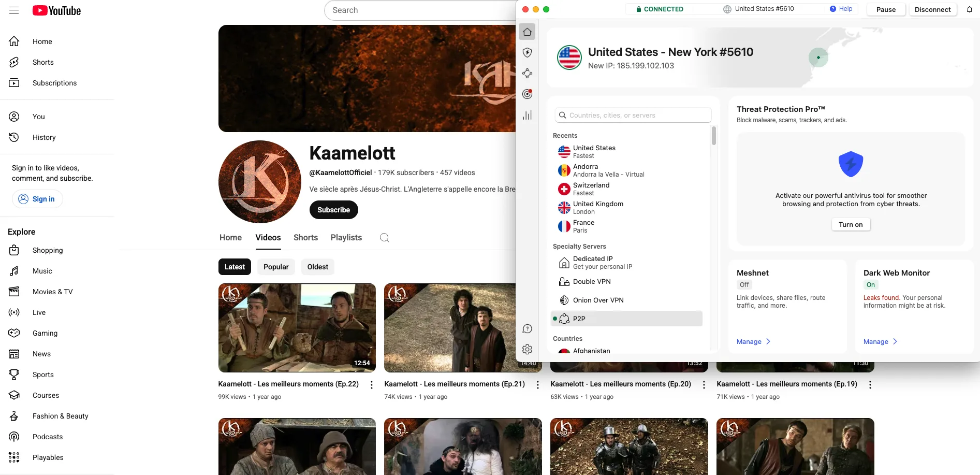Expand Meshnet Manage chevron
Viewport: 980px width, 475px height.
tap(768, 341)
